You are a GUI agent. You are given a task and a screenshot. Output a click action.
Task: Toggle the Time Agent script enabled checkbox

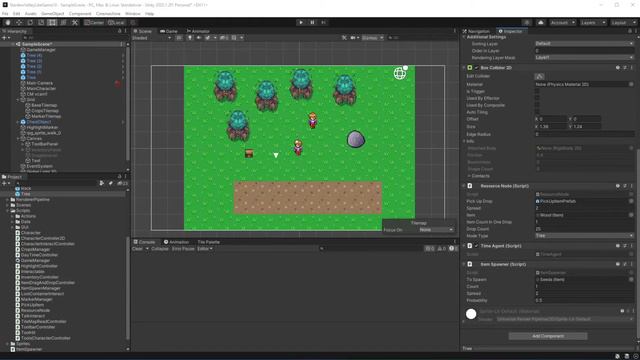(476, 246)
